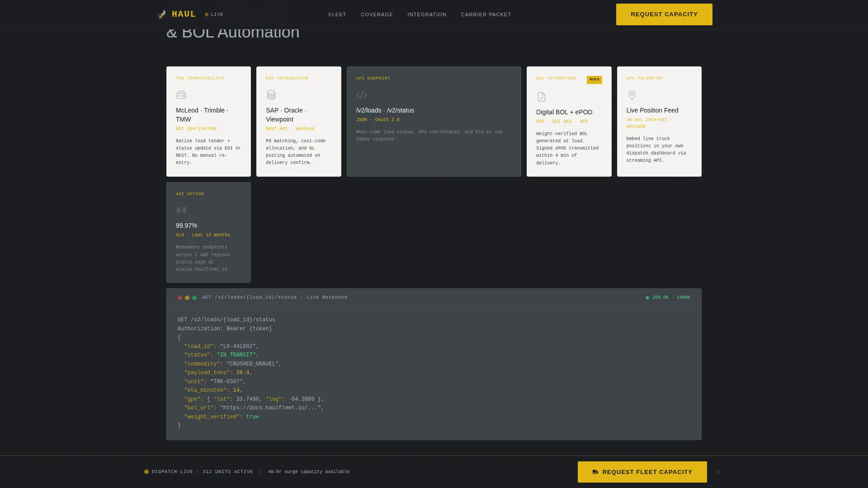
Task: Select the 99.97% uptime value
Action: click(x=187, y=225)
